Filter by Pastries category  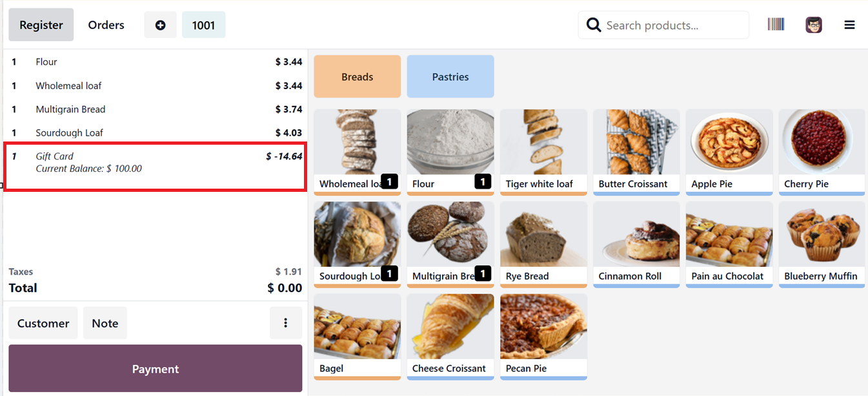coord(450,77)
